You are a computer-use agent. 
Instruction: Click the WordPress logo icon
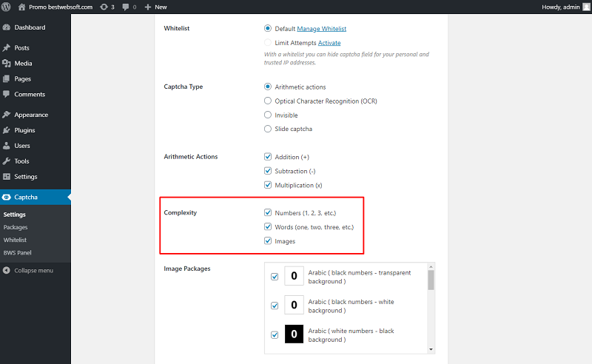coord(6,7)
